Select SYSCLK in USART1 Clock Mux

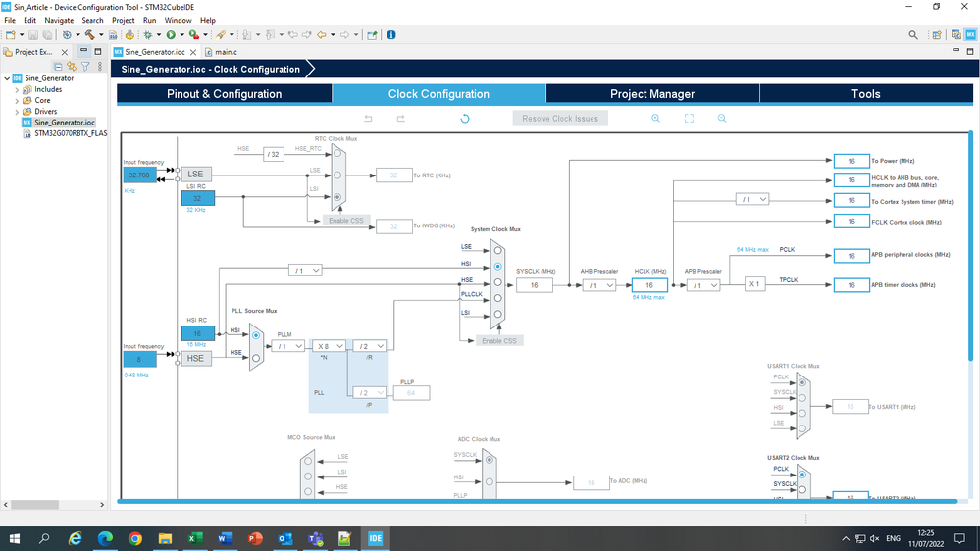(802, 398)
